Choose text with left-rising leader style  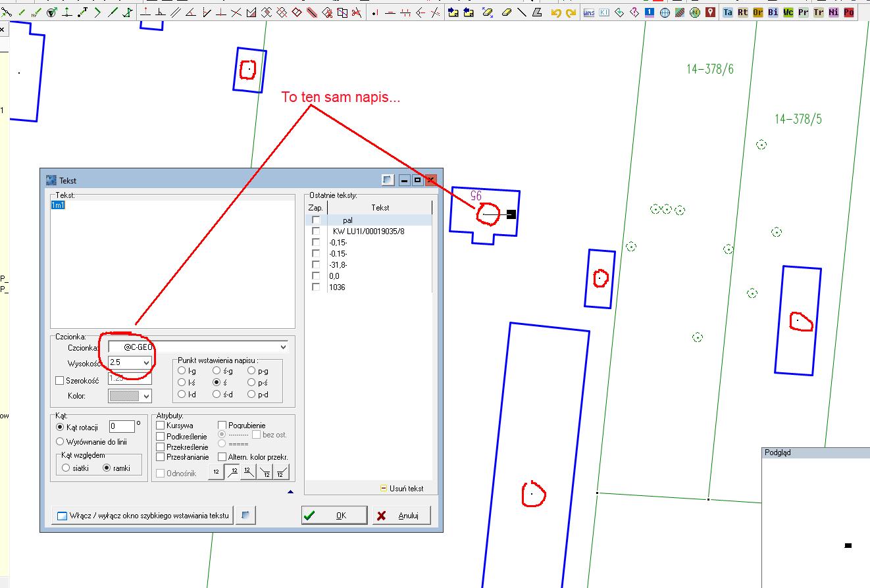(x=232, y=472)
